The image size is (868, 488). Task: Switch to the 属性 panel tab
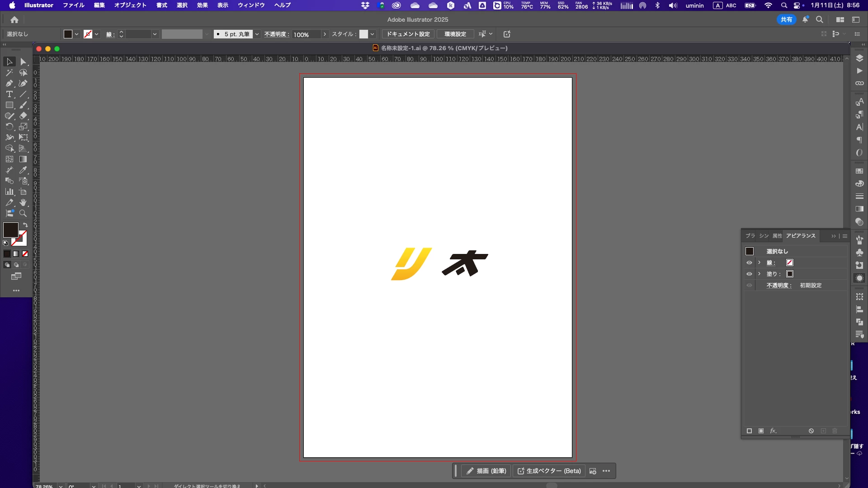point(777,236)
